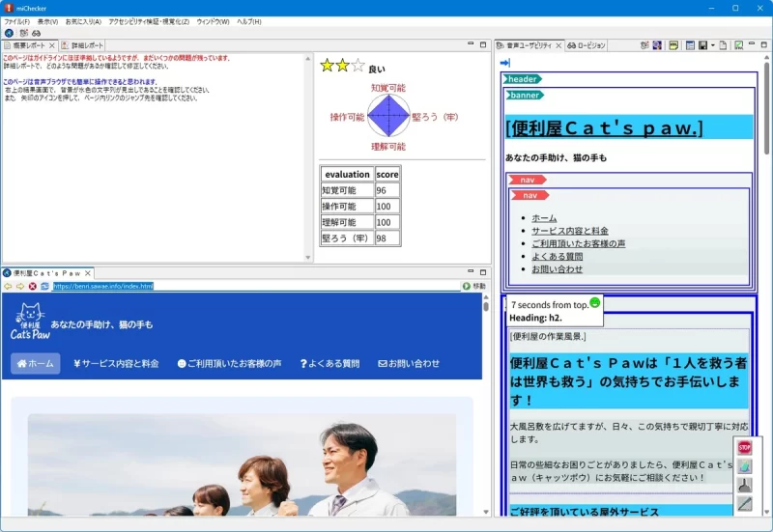The width and height of the screenshot is (773, 532).
Task: Open ご利用頂いたお客様の声 in the webpage navigation
Action: pyautogui.click(x=229, y=364)
